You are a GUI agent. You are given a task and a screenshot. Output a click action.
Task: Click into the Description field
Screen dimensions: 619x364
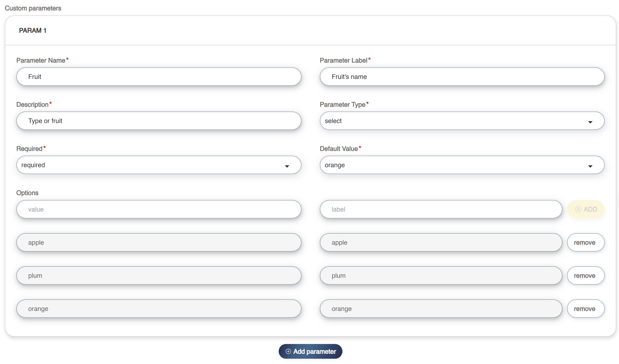pos(158,121)
